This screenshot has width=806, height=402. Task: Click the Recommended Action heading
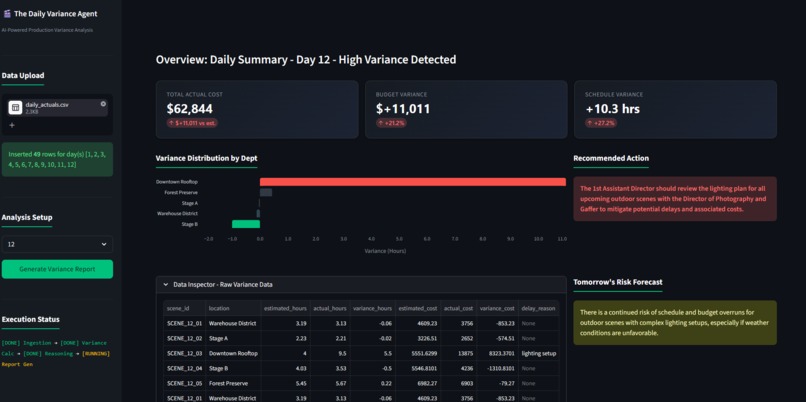(x=611, y=158)
